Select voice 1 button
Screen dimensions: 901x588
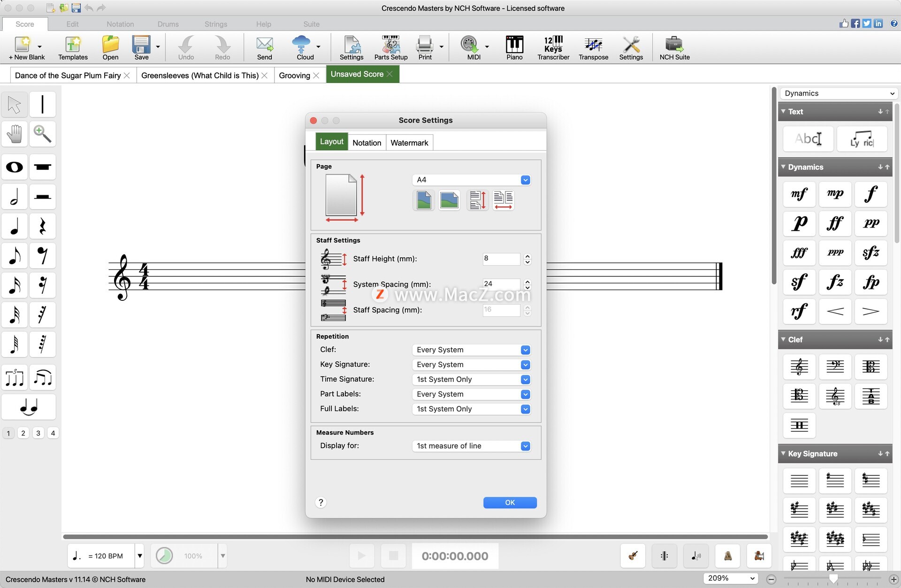[x=8, y=433]
